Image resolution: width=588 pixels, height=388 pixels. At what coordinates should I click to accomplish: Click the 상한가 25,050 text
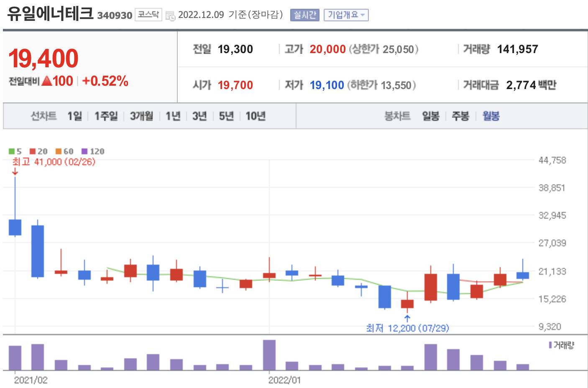click(x=383, y=49)
